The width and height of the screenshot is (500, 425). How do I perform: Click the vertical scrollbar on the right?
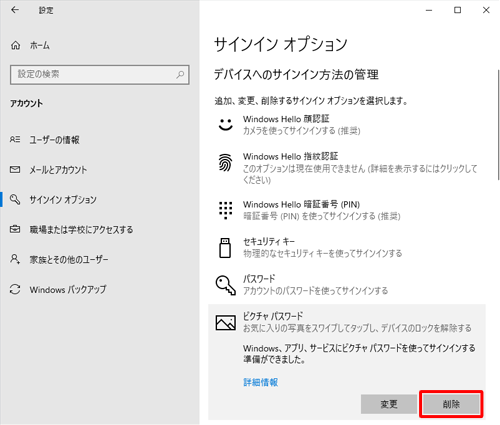(498, 125)
